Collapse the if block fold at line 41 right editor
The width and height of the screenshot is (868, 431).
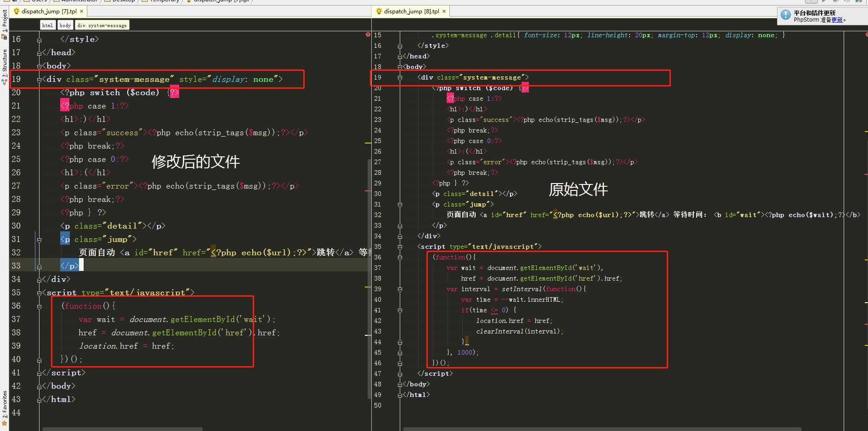(400, 310)
